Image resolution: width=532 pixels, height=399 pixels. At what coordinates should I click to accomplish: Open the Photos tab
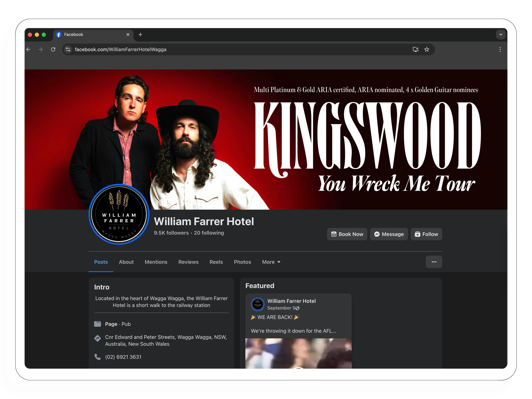(x=242, y=262)
